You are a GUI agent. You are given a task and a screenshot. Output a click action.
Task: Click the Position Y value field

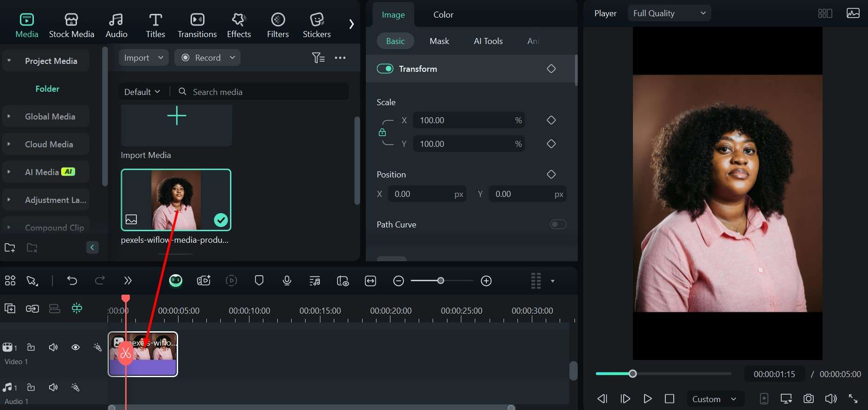pyautogui.click(x=528, y=194)
